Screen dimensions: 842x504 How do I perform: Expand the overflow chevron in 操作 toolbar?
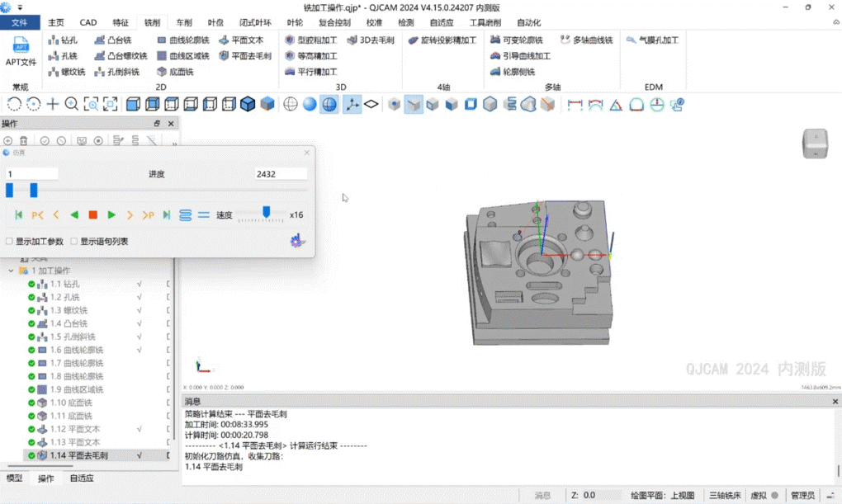pos(174,144)
